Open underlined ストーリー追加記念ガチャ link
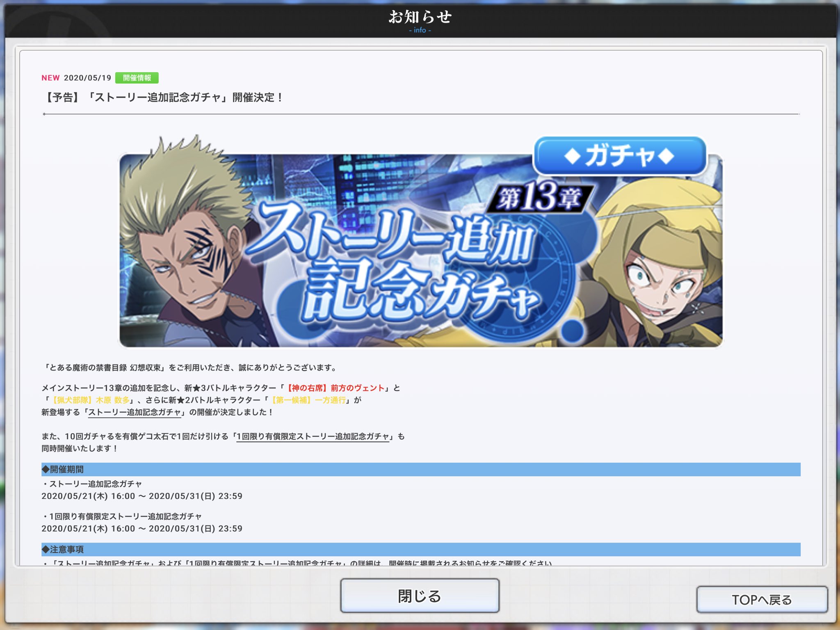840x630 pixels. pyautogui.click(x=135, y=412)
